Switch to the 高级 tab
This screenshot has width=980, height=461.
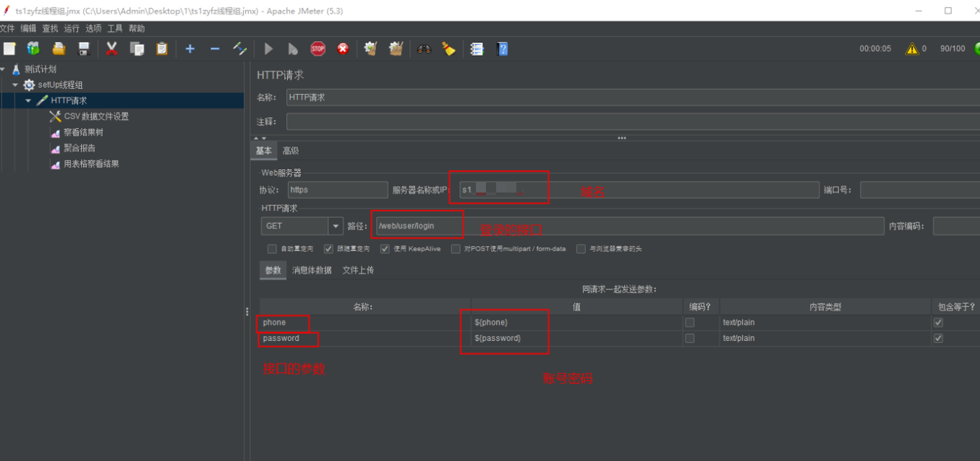291,151
